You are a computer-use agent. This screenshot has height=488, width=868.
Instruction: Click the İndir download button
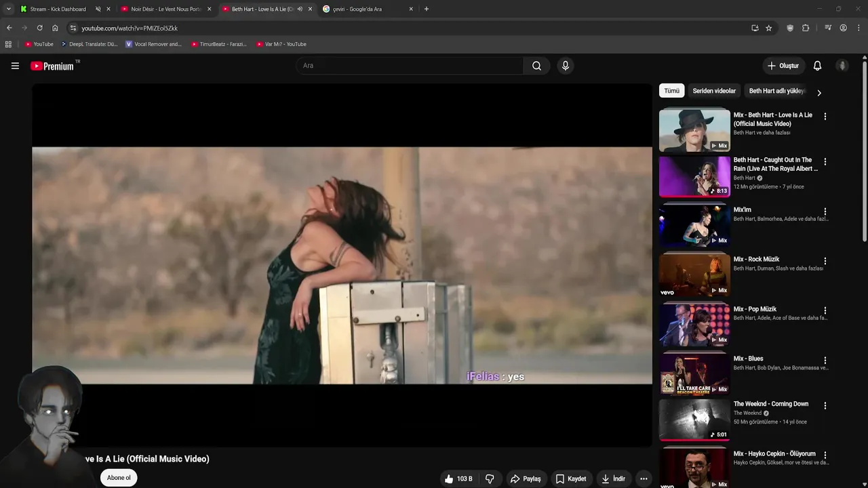[613, 479]
